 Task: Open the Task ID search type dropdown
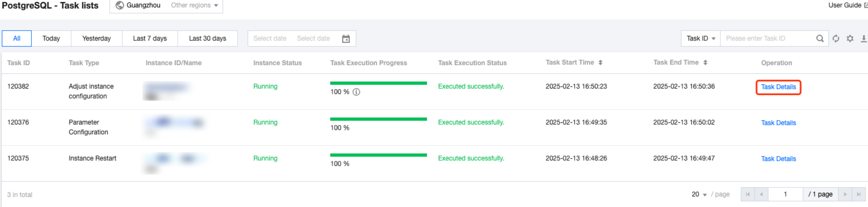[x=700, y=38]
